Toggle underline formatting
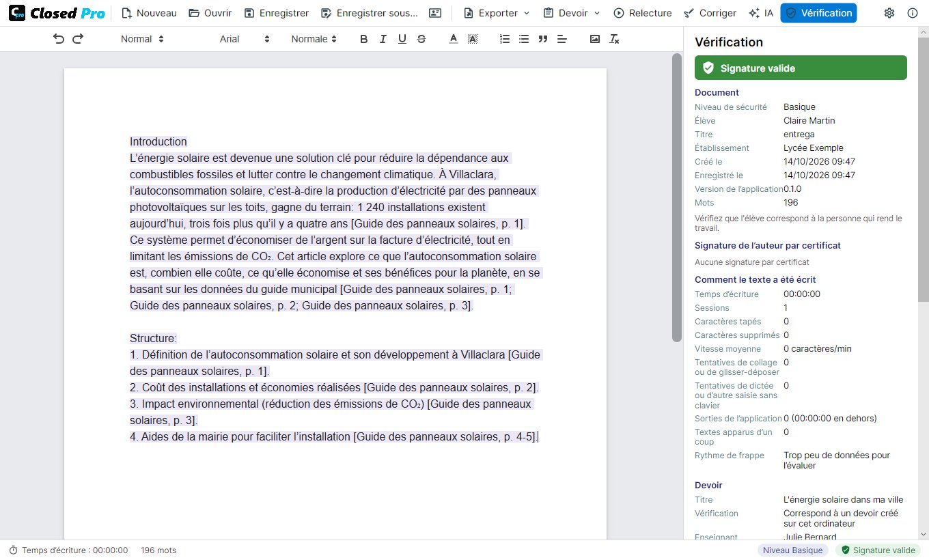Screen dimensions: 929x560 tap(402, 39)
